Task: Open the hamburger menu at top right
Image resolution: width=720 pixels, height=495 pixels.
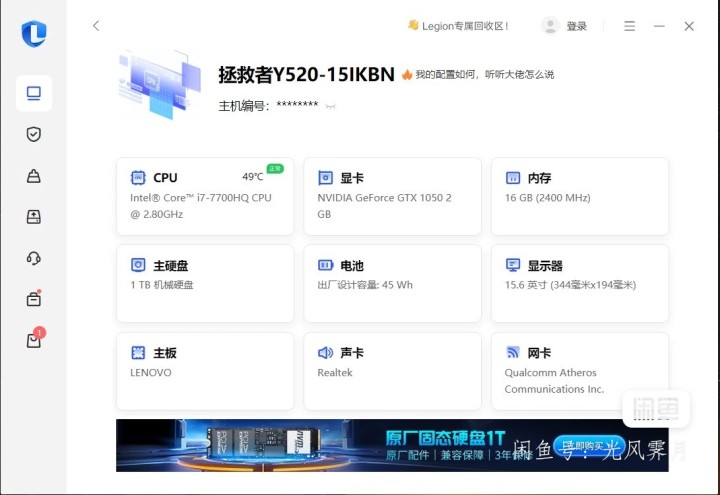Action: 630,26
